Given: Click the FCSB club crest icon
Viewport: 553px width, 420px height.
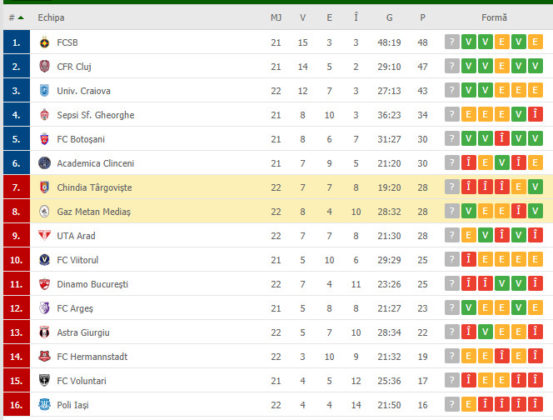Looking at the screenshot, I should pos(44,42).
